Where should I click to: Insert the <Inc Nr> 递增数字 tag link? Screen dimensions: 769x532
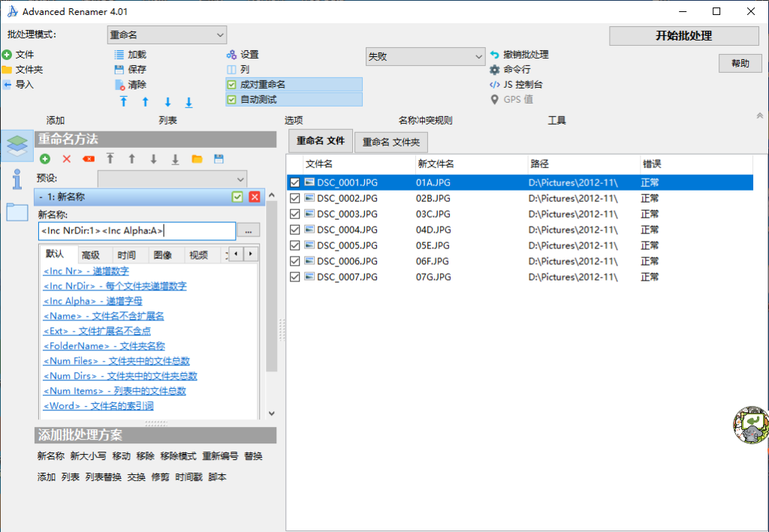pyautogui.click(x=86, y=271)
